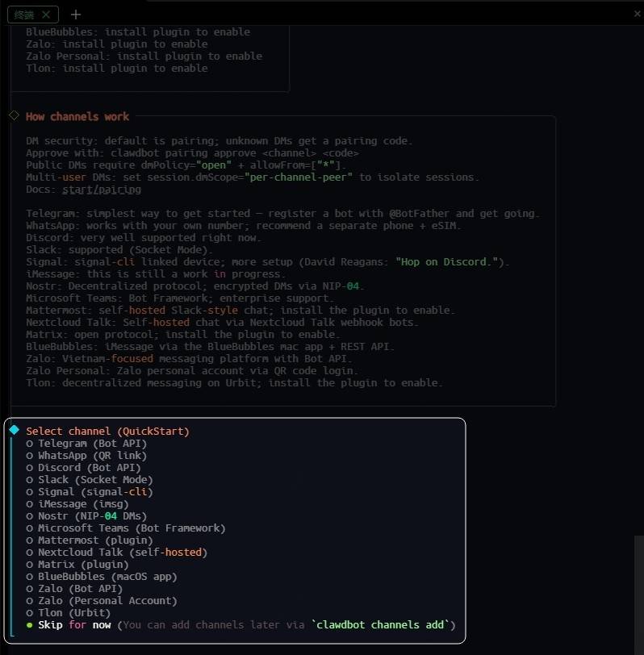
Task: Pick the Slack (Socket Mode) option
Action: tap(90, 479)
